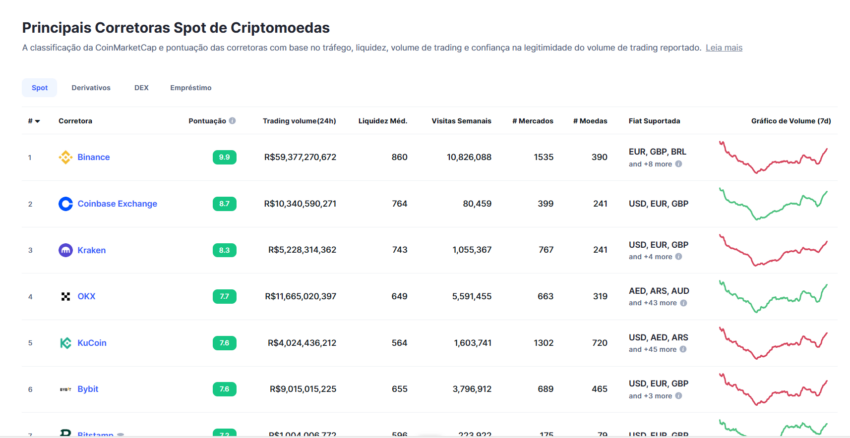Click Binance score badge 9.9
The height and width of the screenshot is (438, 850).
[224, 157]
